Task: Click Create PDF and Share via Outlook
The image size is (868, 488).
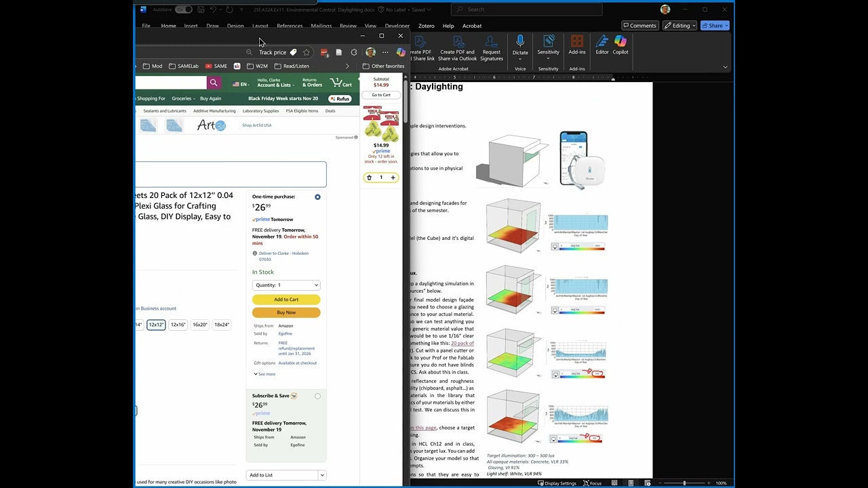Action: [458, 48]
